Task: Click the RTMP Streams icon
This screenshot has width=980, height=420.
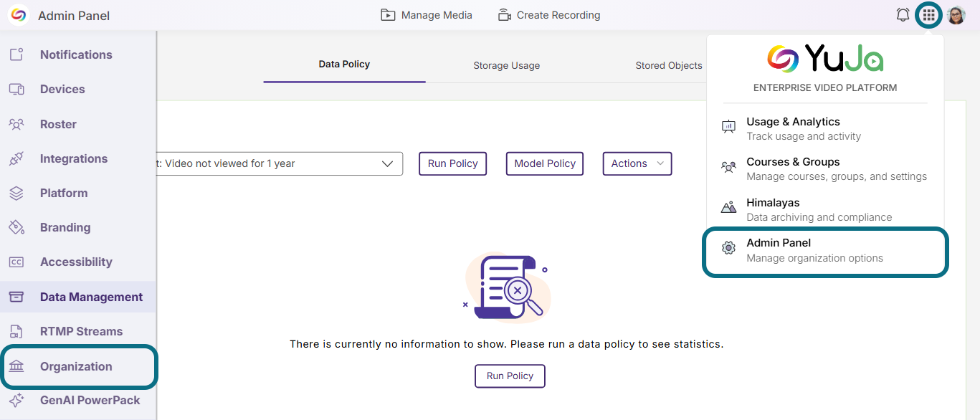Action: click(16, 331)
